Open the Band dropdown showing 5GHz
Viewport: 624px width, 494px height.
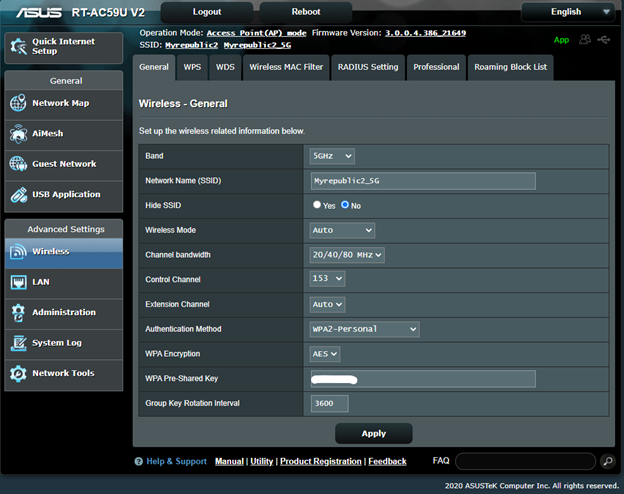click(332, 156)
